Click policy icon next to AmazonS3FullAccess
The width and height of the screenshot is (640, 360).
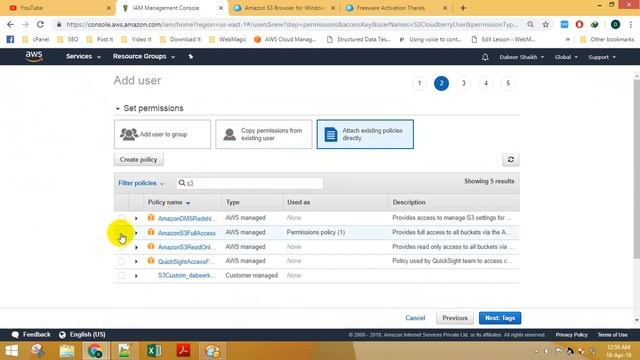pos(151,232)
